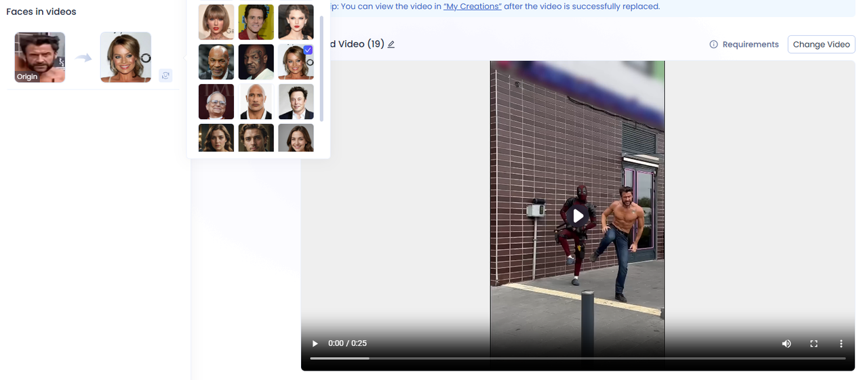Select the bald man in black shirt face
The image size is (868, 380).
click(x=256, y=102)
